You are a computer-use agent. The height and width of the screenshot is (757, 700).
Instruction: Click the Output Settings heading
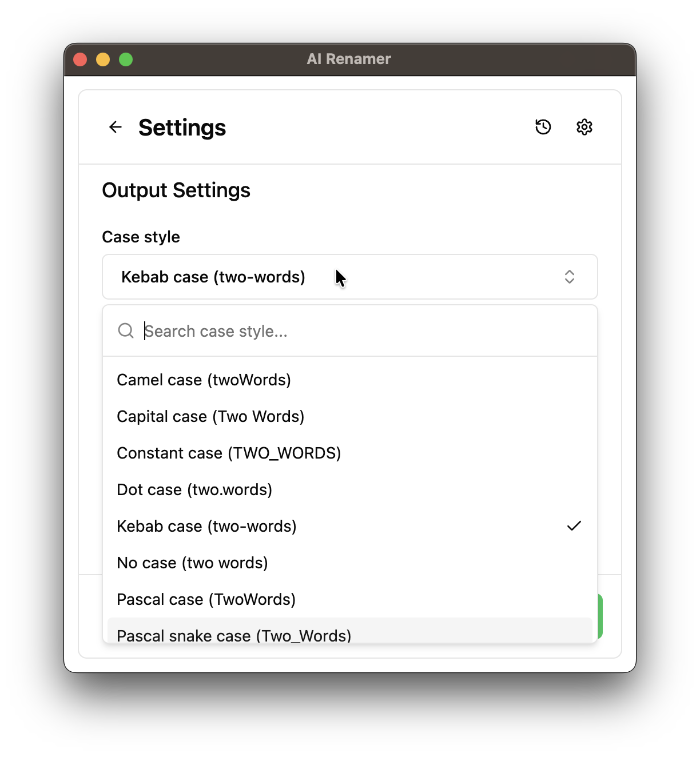(x=176, y=190)
